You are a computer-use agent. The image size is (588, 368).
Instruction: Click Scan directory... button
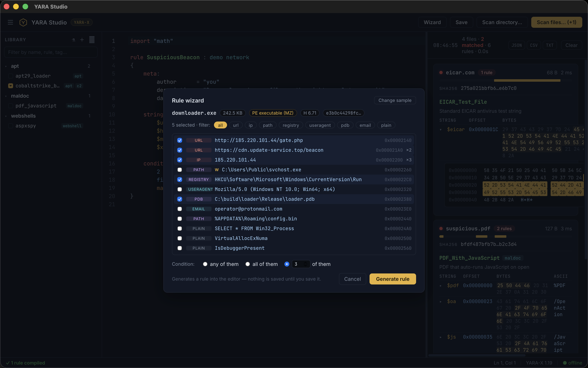[502, 22]
